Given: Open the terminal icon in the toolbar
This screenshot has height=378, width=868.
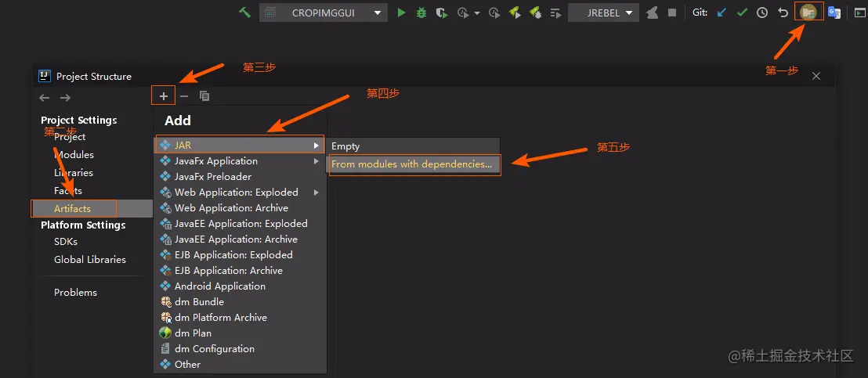Looking at the screenshot, I should (859, 13).
